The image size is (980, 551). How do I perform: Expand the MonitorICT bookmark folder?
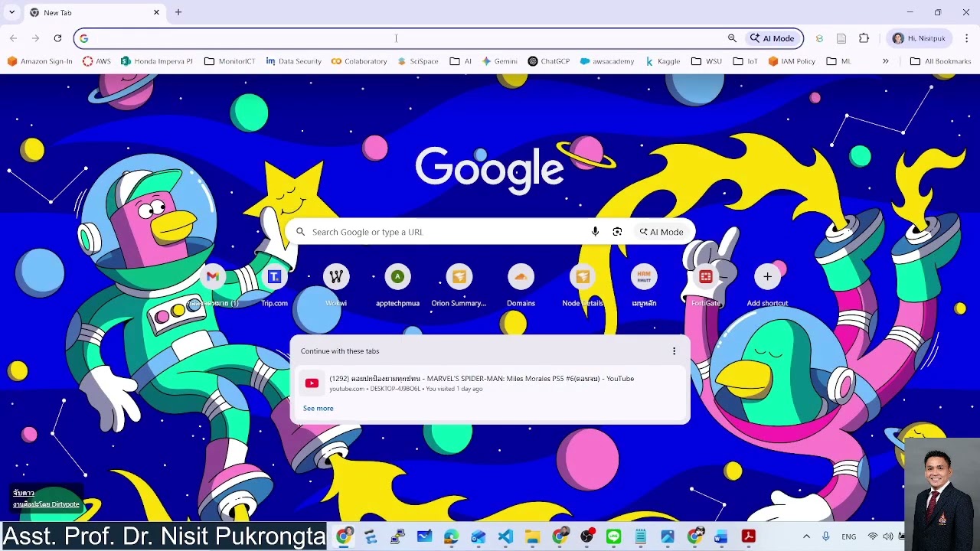tap(230, 61)
